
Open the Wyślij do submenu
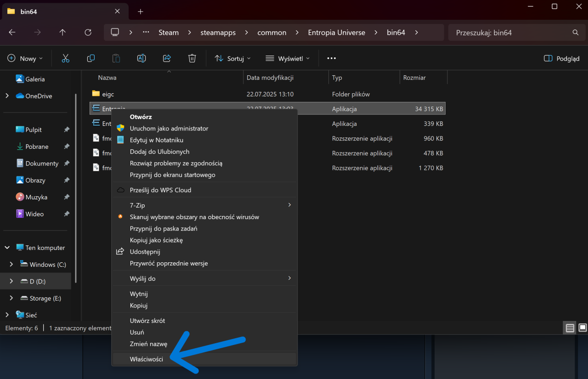(205, 278)
